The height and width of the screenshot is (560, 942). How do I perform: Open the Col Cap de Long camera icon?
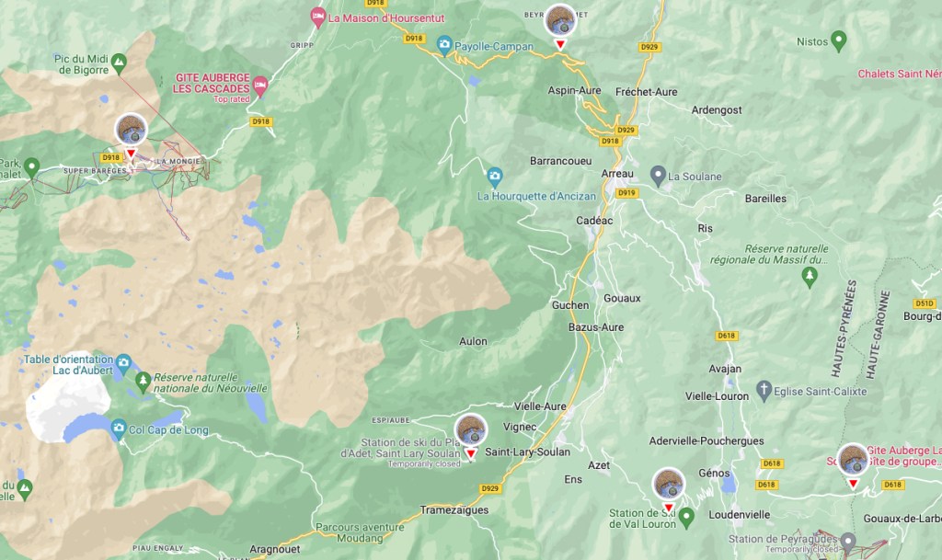click(119, 428)
